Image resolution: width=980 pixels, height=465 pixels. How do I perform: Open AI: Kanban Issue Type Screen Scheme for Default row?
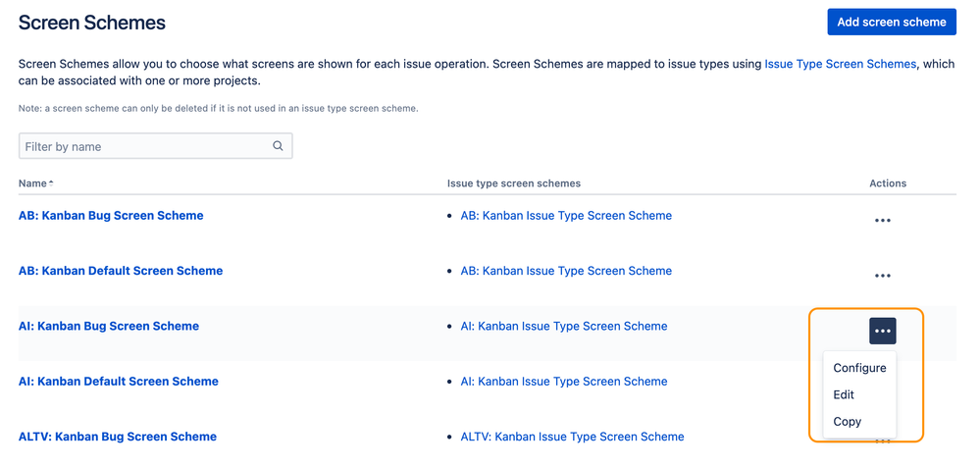[563, 382]
